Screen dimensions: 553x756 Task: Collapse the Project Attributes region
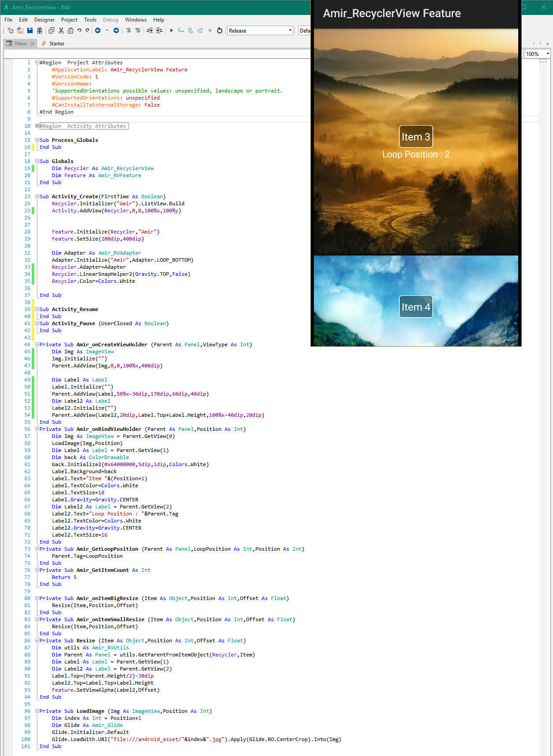coord(37,63)
